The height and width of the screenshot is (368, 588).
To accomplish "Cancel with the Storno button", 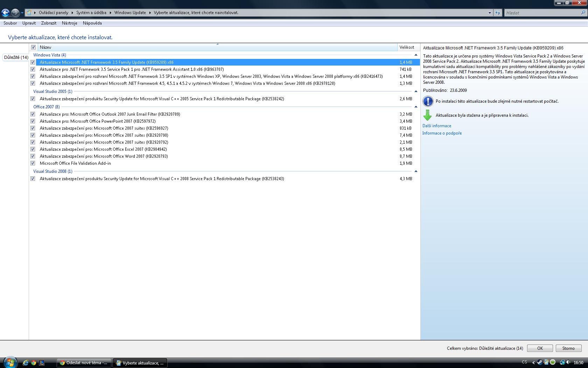I will coord(568,348).
